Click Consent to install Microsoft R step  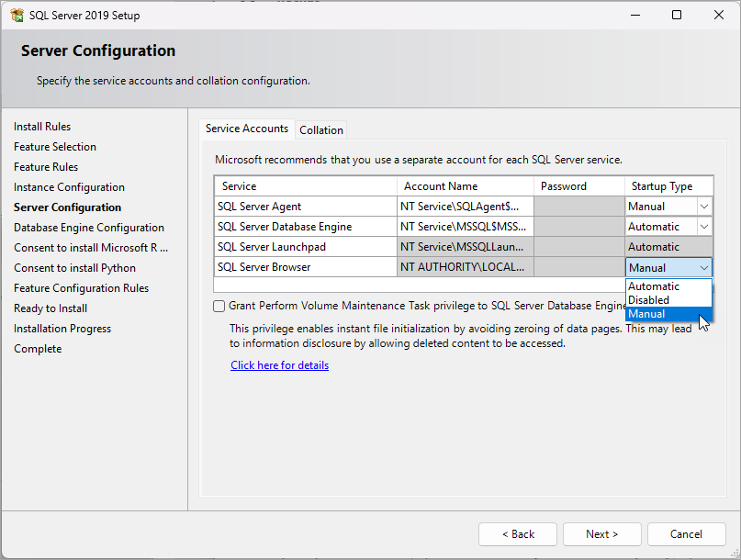coord(91,248)
